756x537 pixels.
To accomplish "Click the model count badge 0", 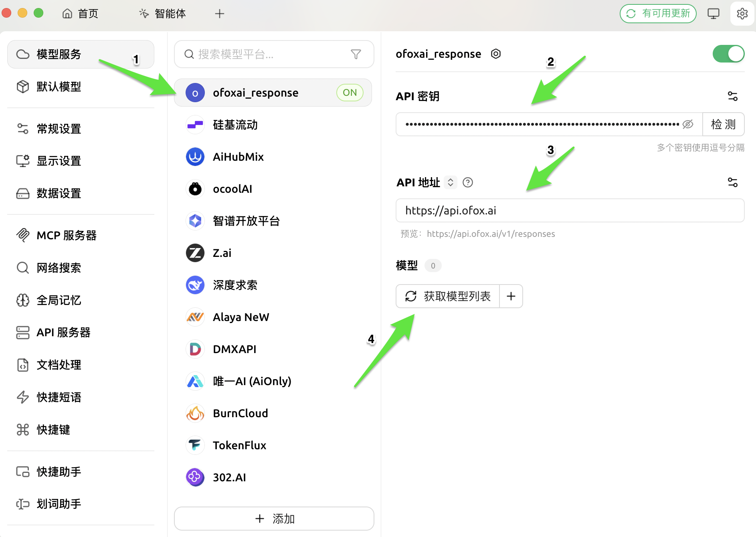I will tap(433, 266).
